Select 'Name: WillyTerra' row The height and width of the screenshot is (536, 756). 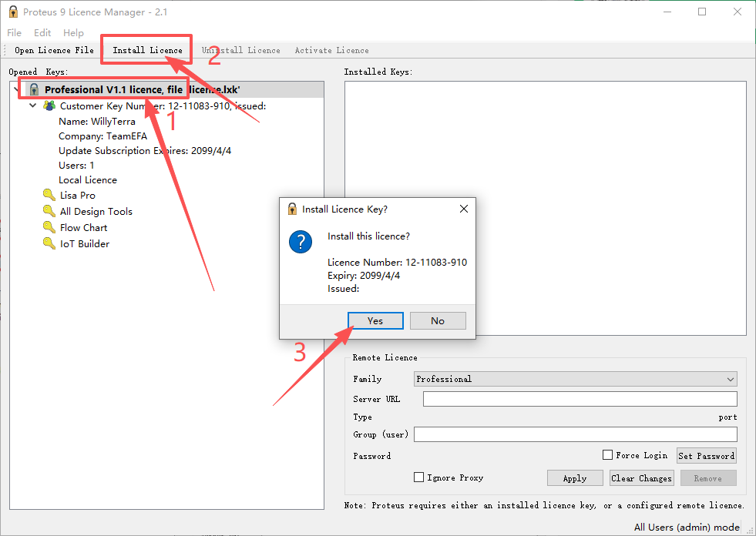point(97,122)
